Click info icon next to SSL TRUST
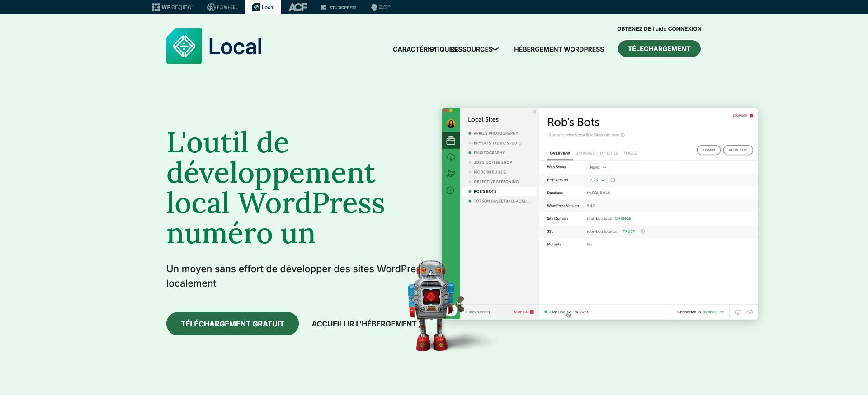The width and height of the screenshot is (868, 401). (x=643, y=231)
